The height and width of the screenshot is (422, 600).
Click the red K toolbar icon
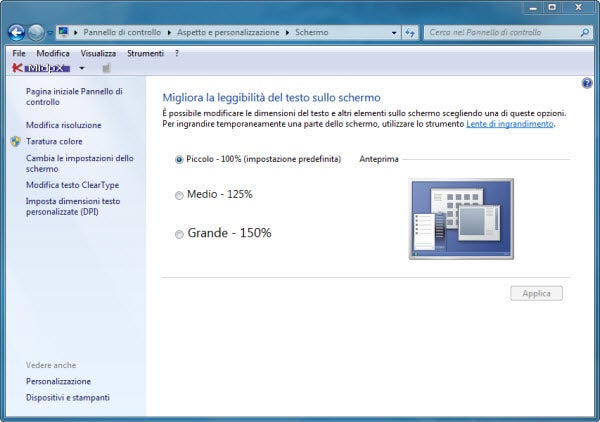click(17, 68)
